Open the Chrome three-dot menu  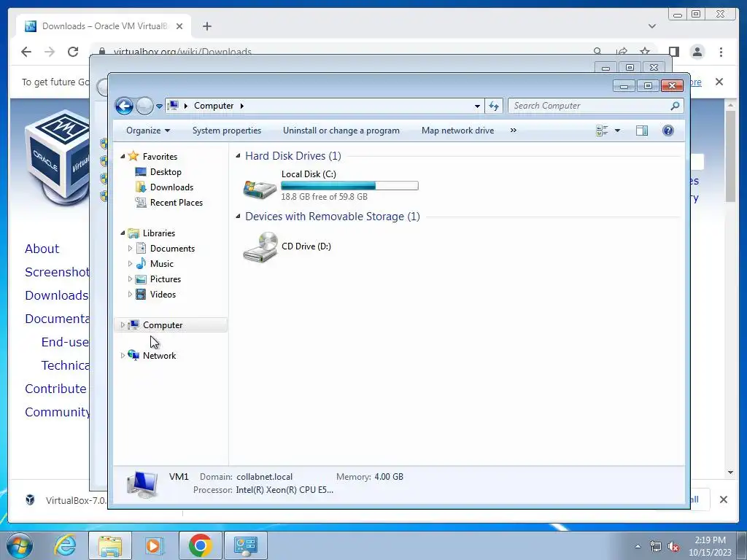[721, 52]
